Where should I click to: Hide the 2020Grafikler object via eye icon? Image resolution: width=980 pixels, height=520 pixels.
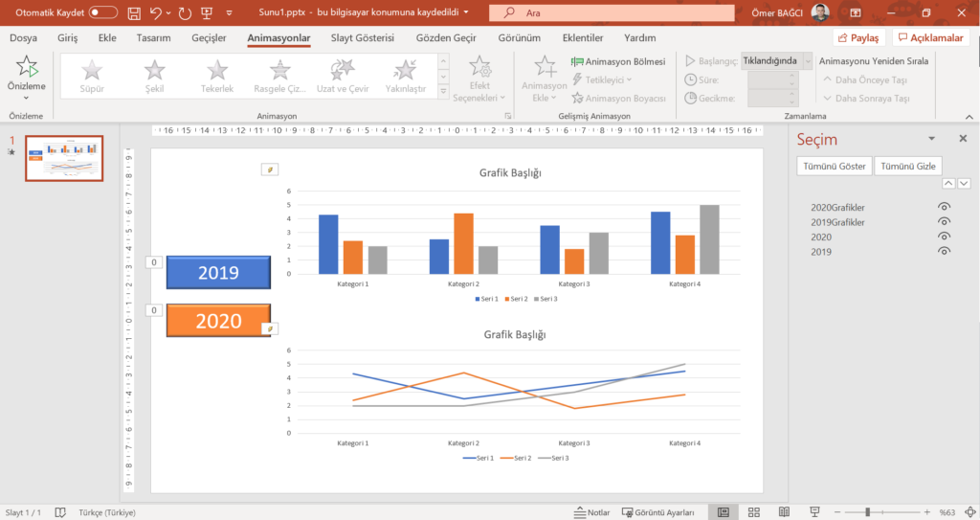point(944,207)
